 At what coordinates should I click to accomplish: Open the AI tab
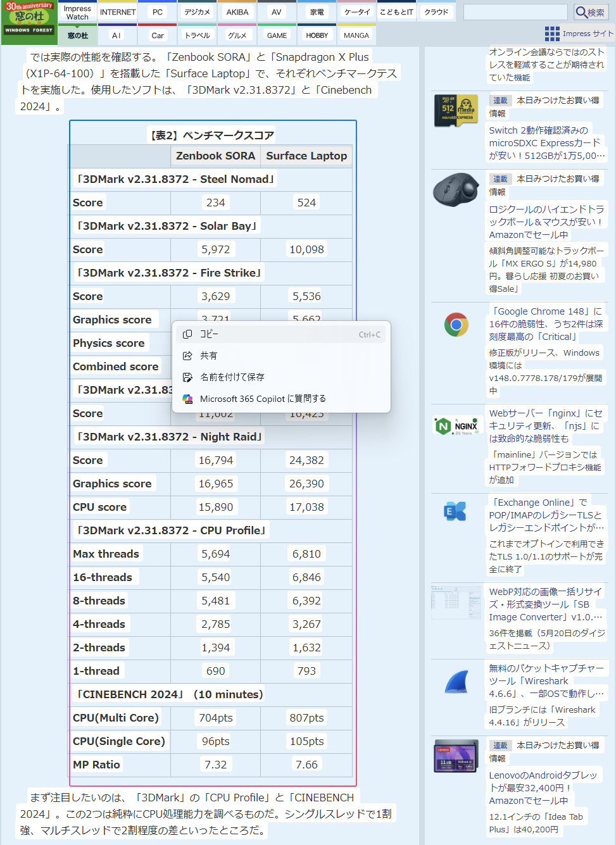[116, 35]
